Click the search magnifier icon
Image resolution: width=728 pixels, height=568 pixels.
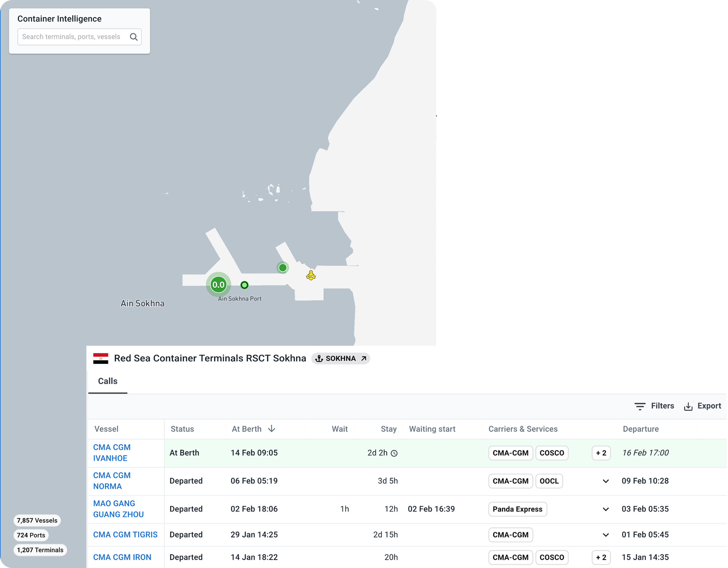(134, 37)
